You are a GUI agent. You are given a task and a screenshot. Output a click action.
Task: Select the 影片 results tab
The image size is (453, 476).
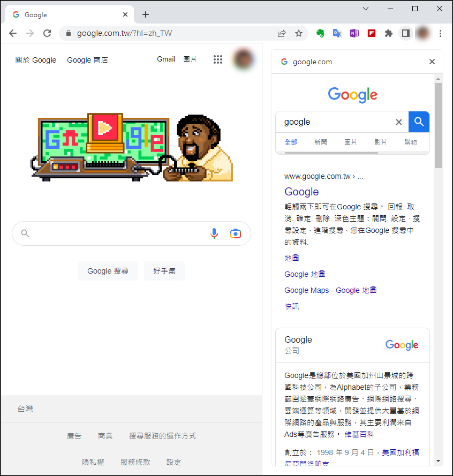(x=380, y=142)
